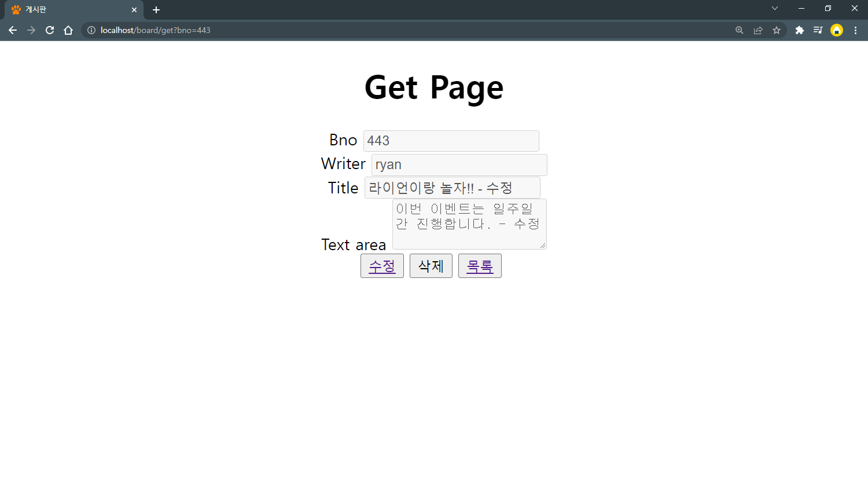Reload the current page
868x498 pixels.
(50, 30)
